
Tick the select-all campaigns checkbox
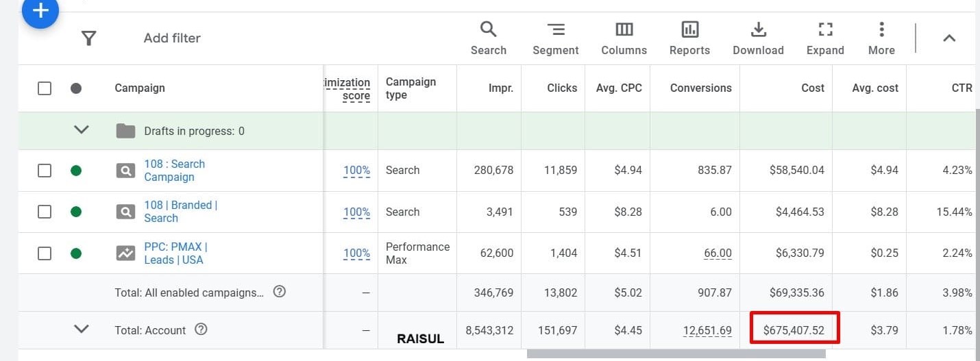pos(45,88)
